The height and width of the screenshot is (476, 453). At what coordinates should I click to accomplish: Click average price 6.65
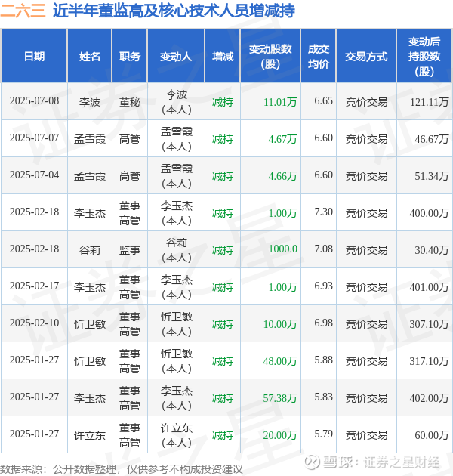pyautogui.click(x=323, y=100)
